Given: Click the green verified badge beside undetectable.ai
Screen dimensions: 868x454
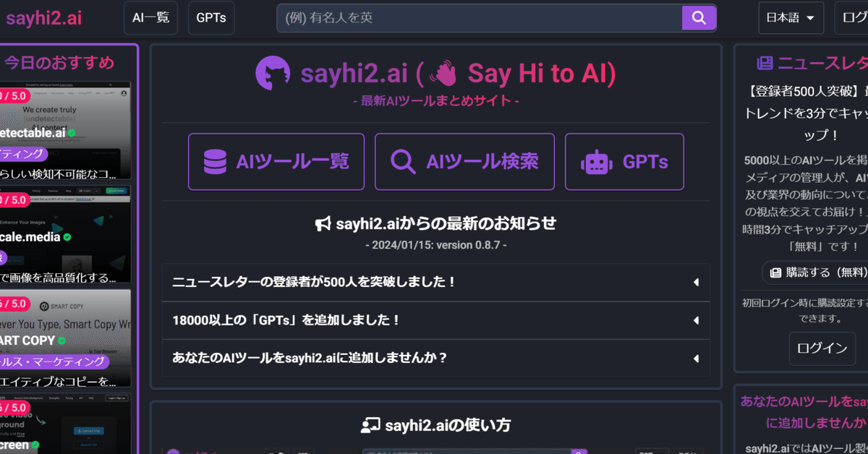Looking at the screenshot, I should point(72,133).
